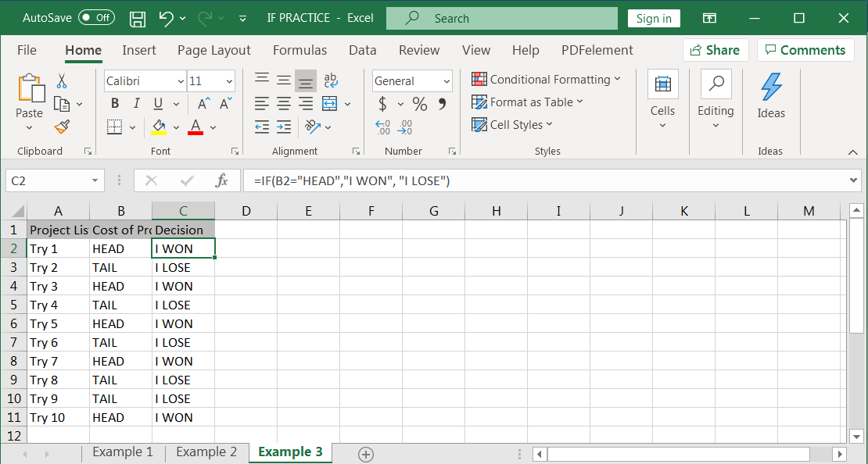Apply Accounting dollar format

coord(382,103)
